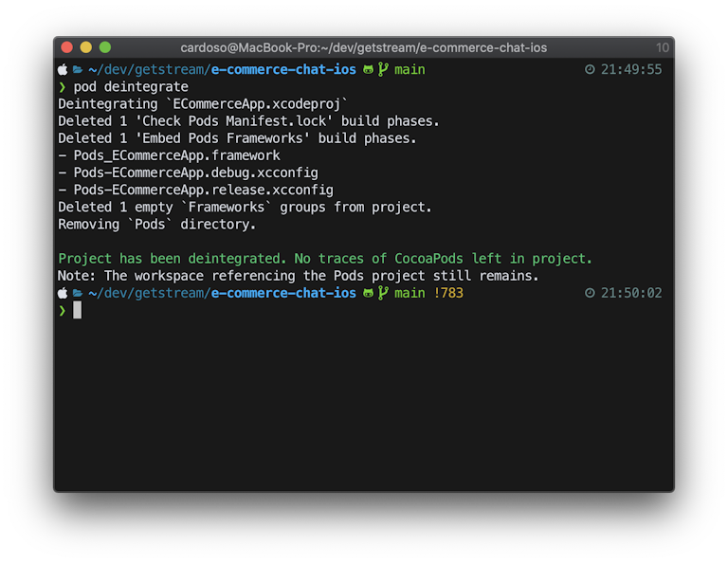This screenshot has height=563, width=728.
Task: Click the clock icon beside 21:50:02
Action: (x=590, y=293)
